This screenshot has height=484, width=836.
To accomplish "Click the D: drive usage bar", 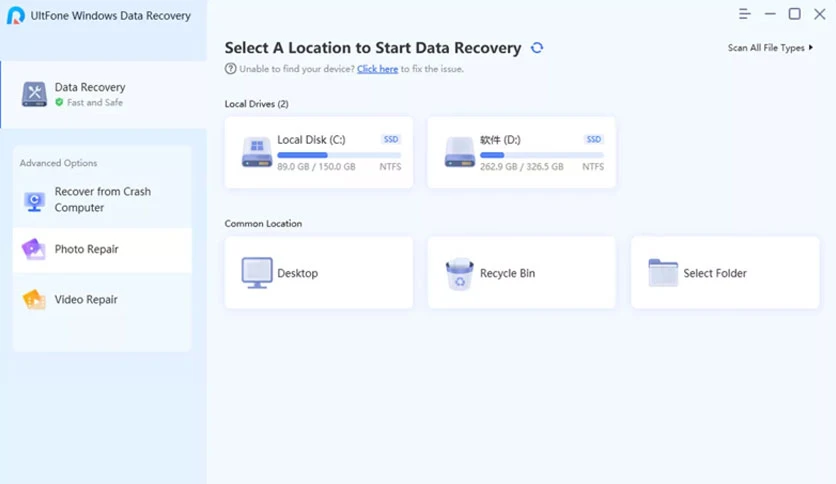I will (542, 155).
